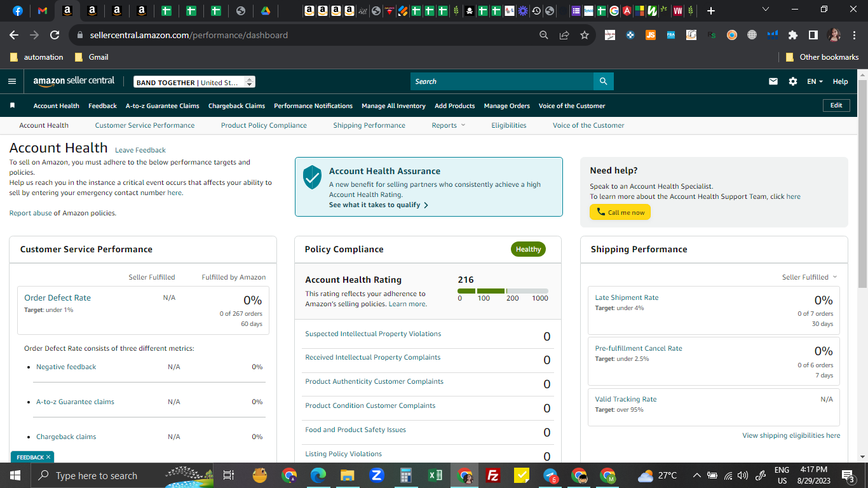Click the bookmark flag icon beside Account Health
The height and width of the screenshot is (488, 868).
point(12,105)
